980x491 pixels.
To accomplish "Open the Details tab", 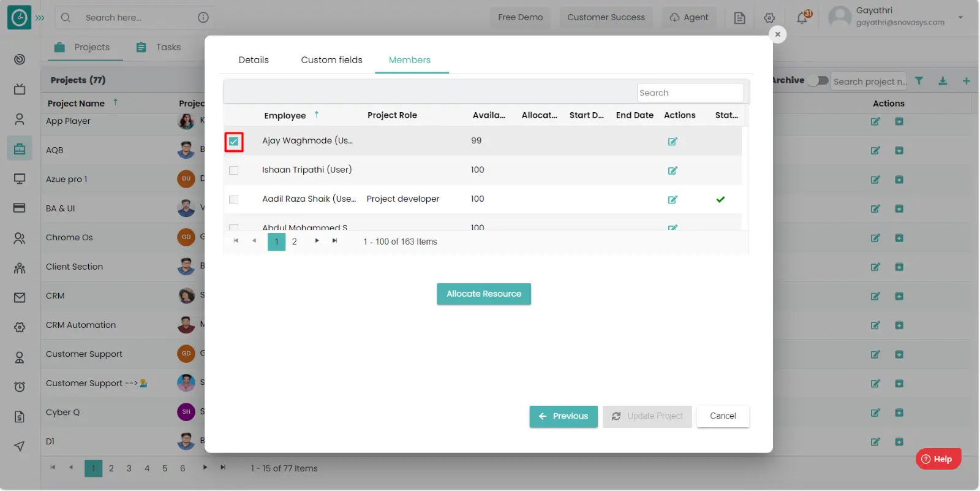I will click(x=254, y=60).
